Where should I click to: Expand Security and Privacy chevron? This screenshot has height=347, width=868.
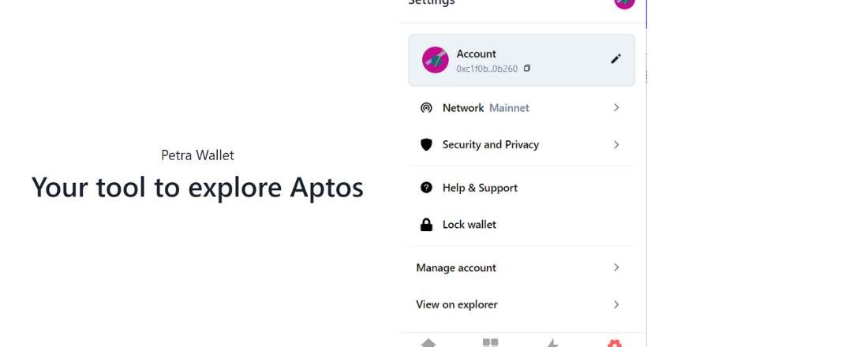point(616,145)
